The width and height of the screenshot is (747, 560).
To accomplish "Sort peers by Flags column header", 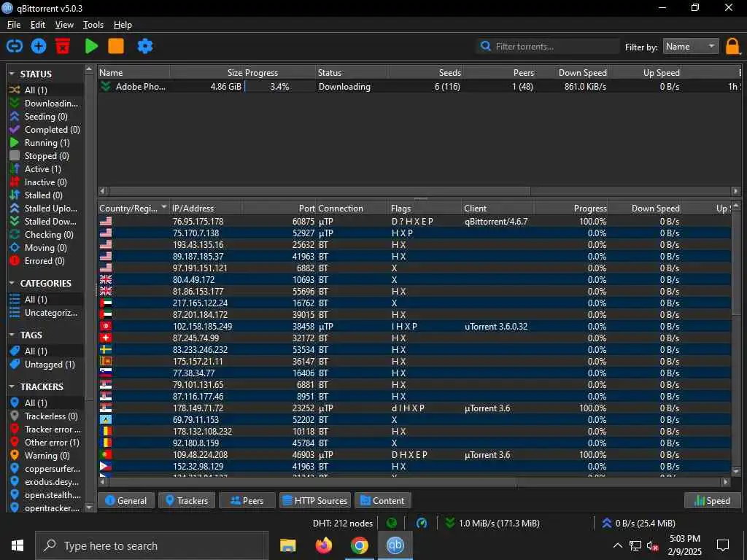I will click(x=425, y=208).
